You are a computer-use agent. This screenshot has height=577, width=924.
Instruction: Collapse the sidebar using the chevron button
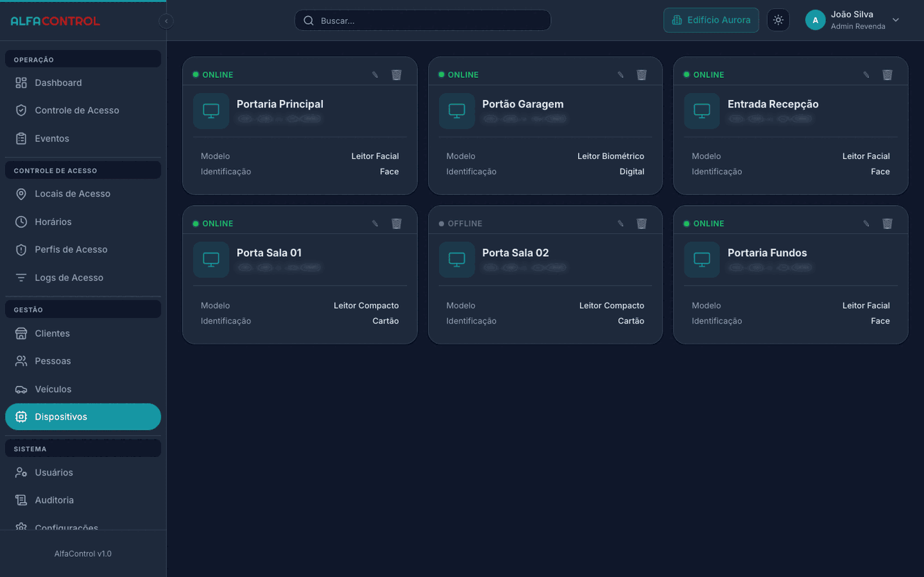[166, 21]
